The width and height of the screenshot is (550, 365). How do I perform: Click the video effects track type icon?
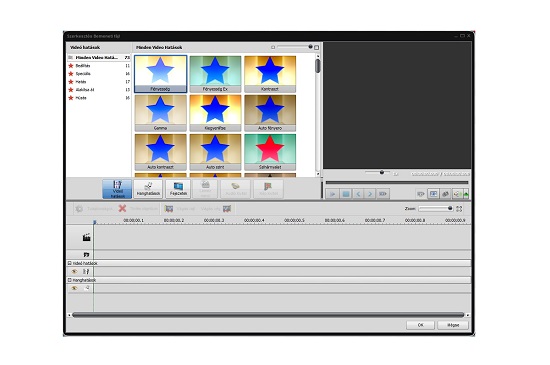[86, 271]
